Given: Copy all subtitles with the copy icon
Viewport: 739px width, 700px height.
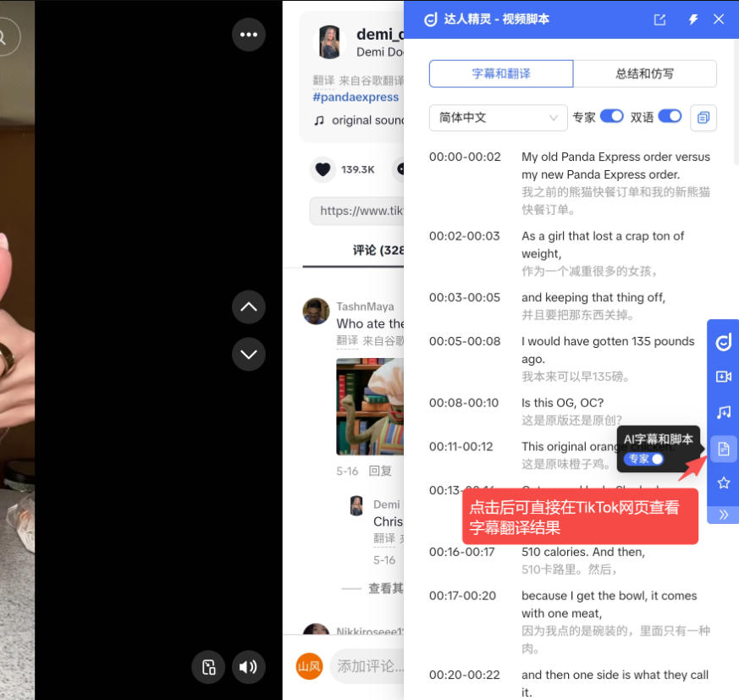Looking at the screenshot, I should [x=703, y=118].
